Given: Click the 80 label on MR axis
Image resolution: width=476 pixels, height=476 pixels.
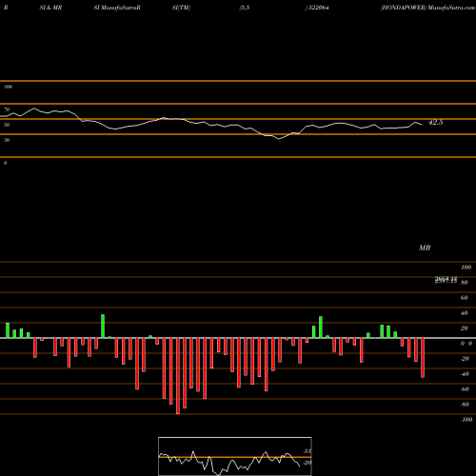Looking at the screenshot, I should (465, 283).
